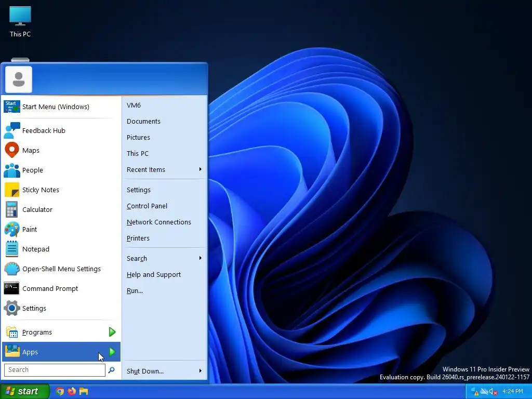Launch Command Prompt icon
Screen dimensions: 532x399
click(11, 288)
